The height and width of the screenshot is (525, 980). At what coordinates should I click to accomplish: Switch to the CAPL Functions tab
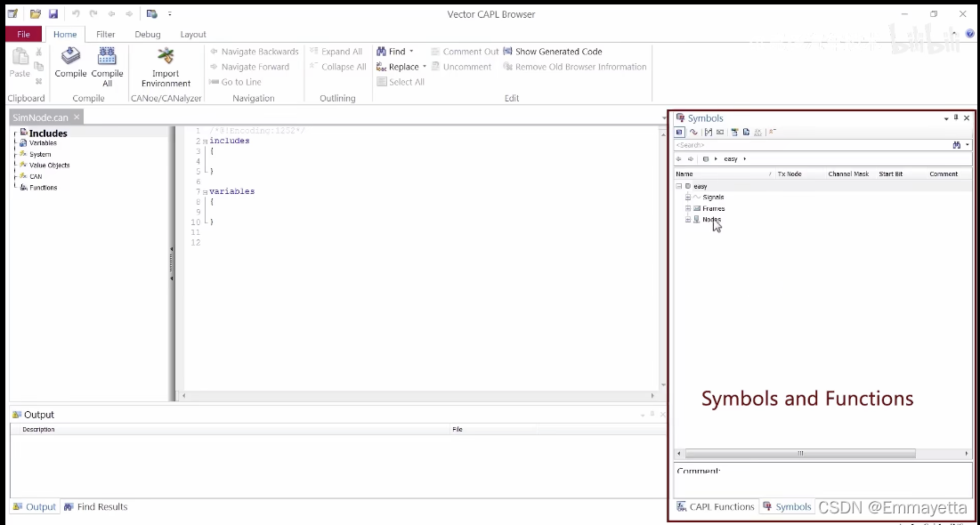[716, 507]
